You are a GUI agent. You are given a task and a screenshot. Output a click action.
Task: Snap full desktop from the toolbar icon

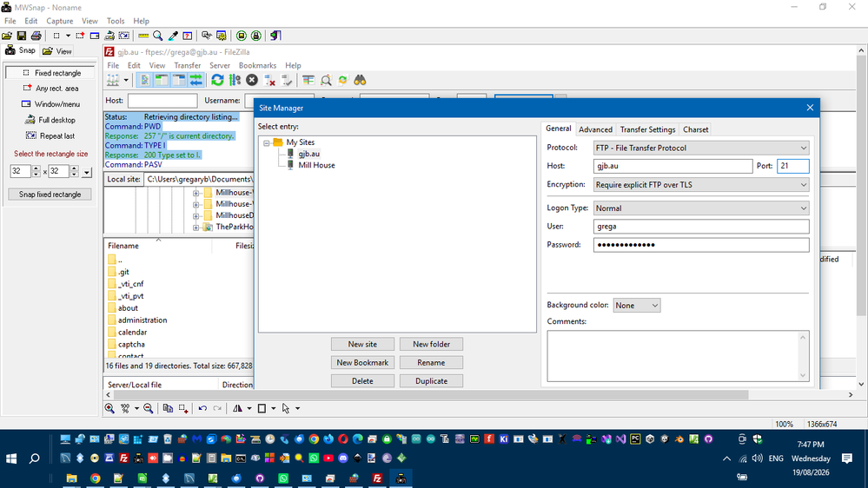(109, 36)
